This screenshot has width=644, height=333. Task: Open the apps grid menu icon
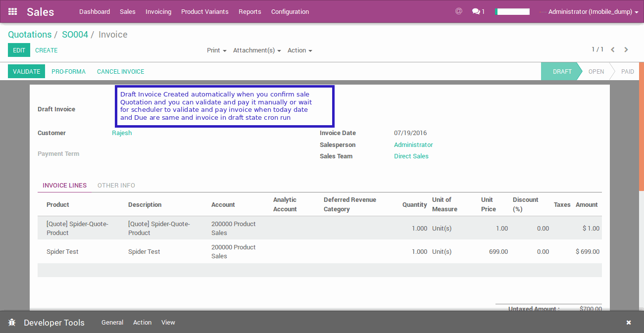tap(13, 11)
